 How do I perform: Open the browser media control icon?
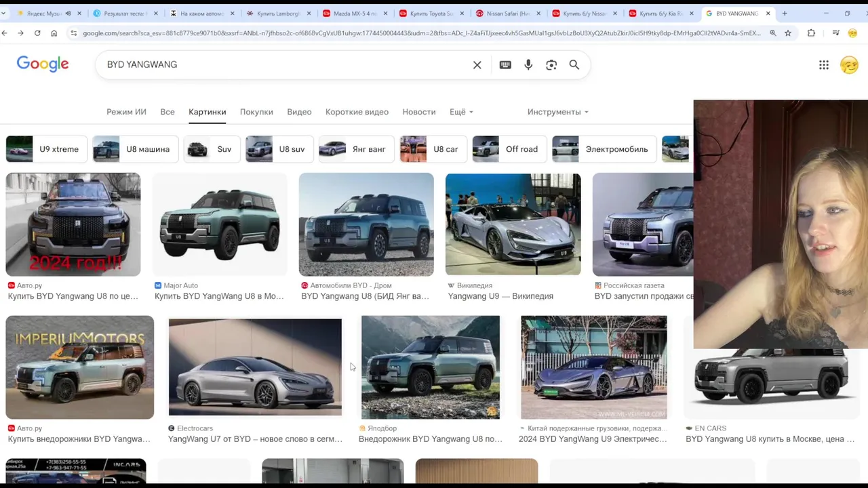pos(835,33)
